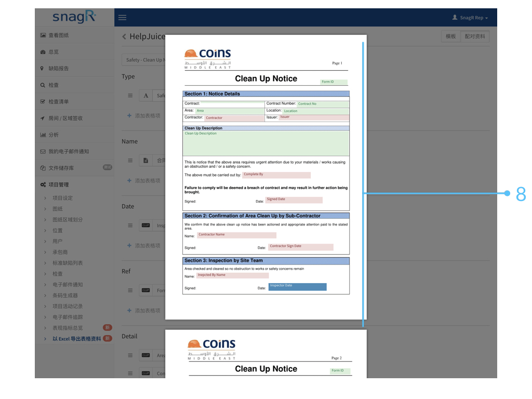Click the CLUP badge in Date row
This screenshot has width=532, height=399.
(x=146, y=225)
